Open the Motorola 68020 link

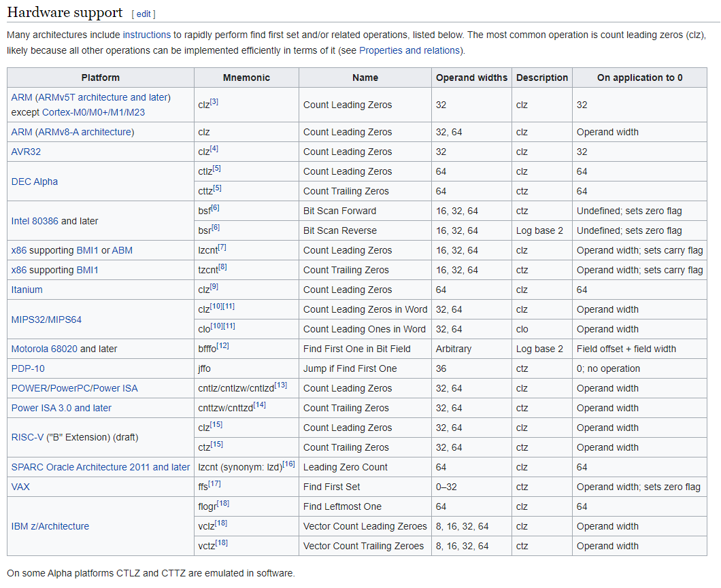tap(45, 349)
